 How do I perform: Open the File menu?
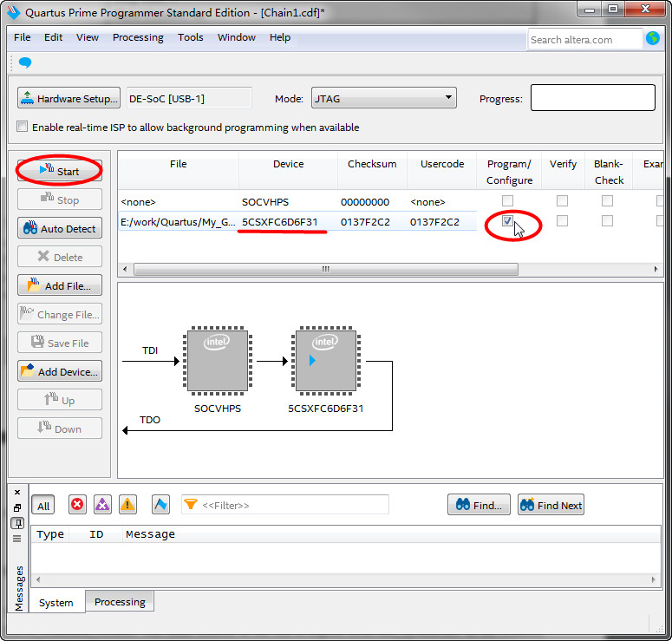[x=23, y=37]
